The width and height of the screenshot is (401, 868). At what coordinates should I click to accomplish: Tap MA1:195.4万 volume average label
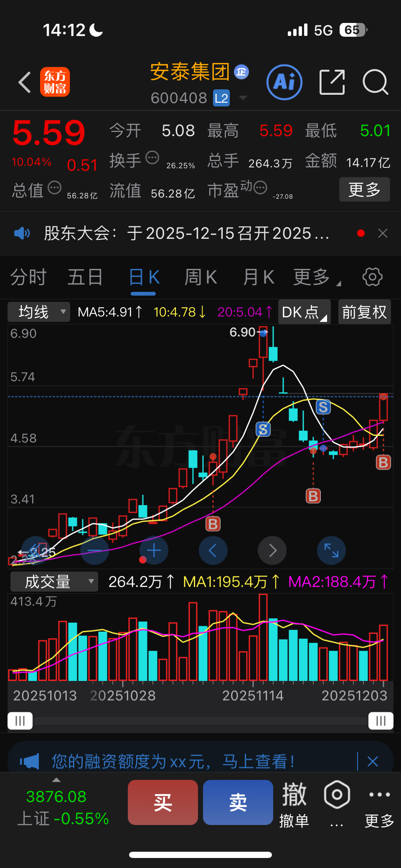pyautogui.click(x=232, y=582)
